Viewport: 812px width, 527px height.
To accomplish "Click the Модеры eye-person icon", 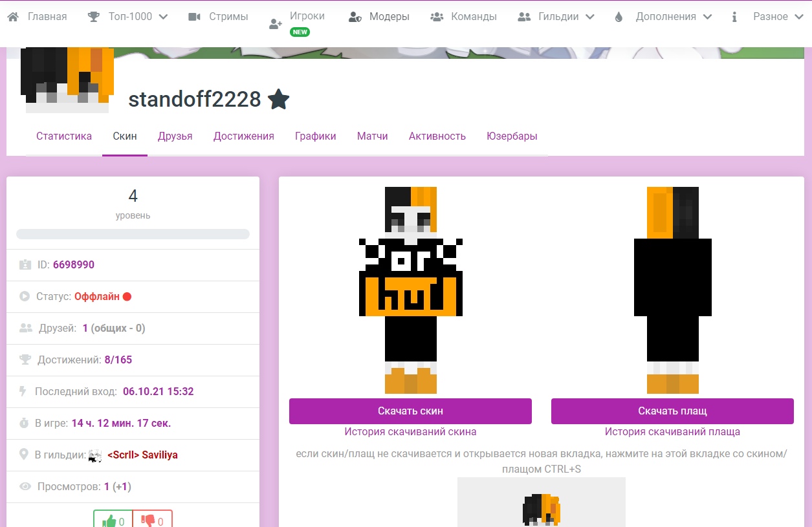I will coord(356,16).
